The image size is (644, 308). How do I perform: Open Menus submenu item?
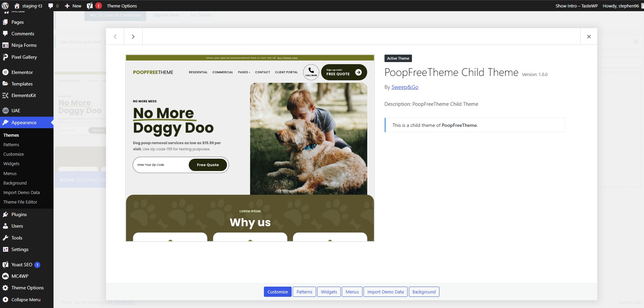tap(10, 173)
